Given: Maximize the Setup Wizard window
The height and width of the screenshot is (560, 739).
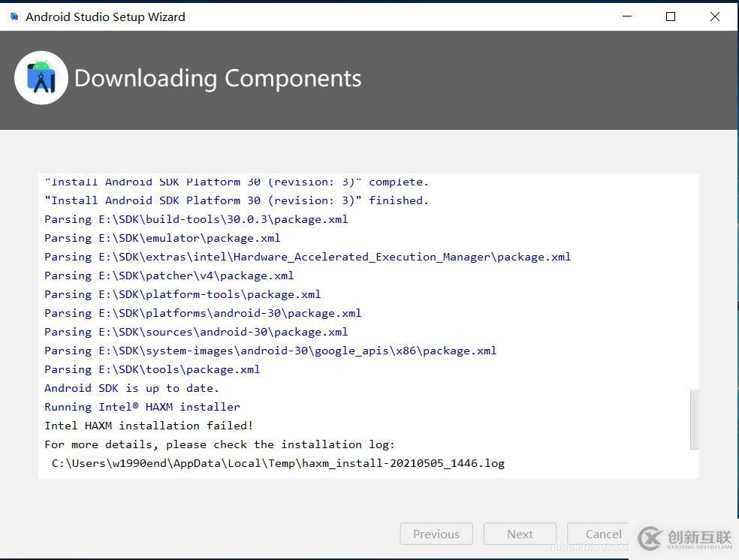Looking at the screenshot, I should point(671,17).
